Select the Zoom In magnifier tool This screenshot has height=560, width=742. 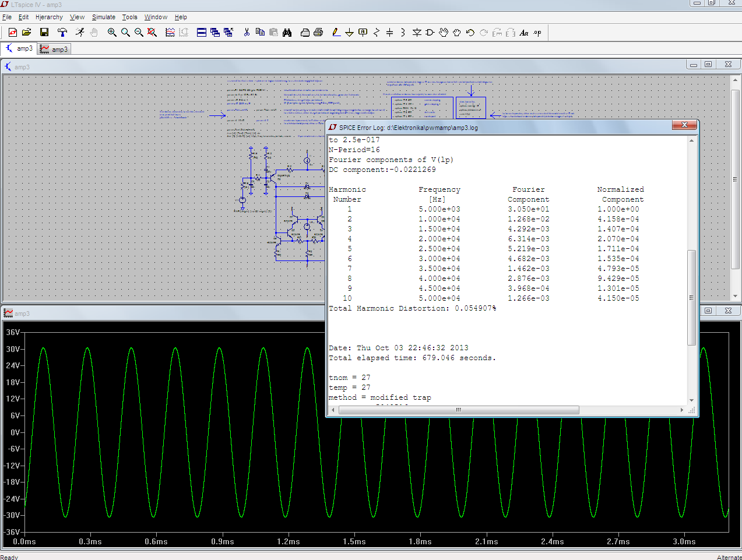(112, 33)
